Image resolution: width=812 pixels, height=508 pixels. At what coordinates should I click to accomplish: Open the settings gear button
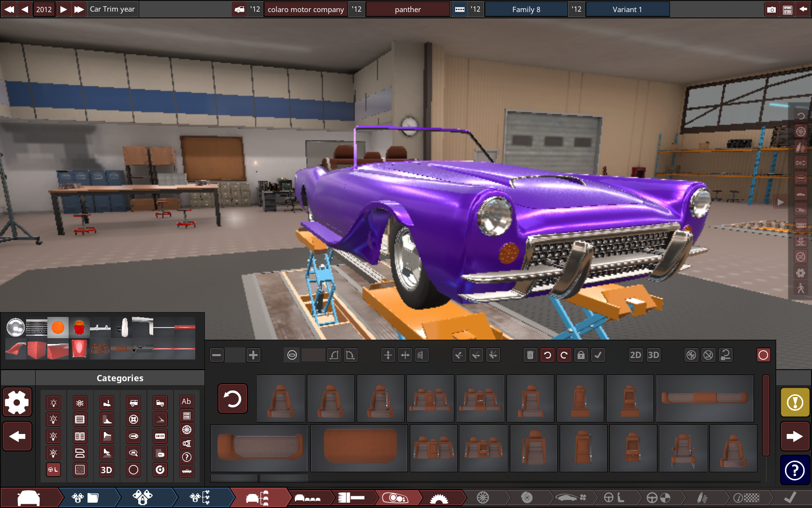[x=17, y=402]
